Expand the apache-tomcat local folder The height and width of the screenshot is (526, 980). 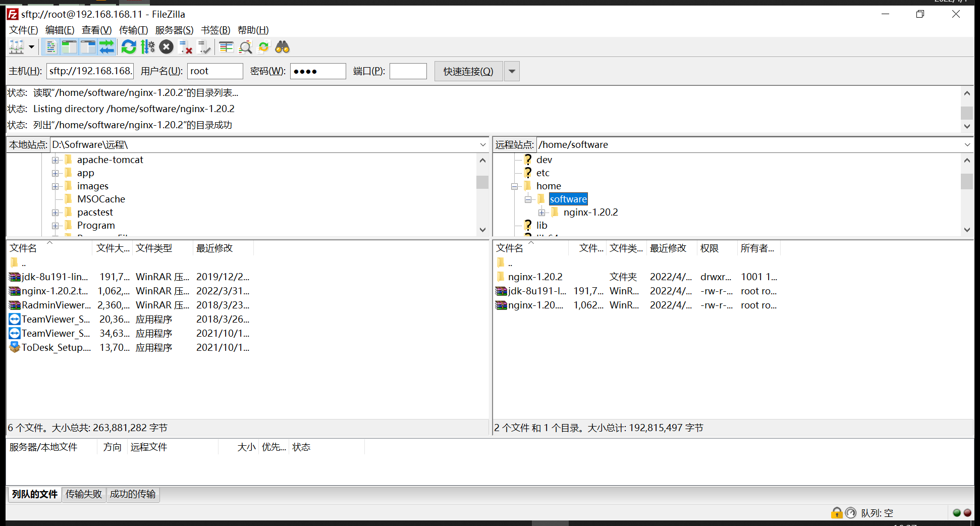pos(56,160)
